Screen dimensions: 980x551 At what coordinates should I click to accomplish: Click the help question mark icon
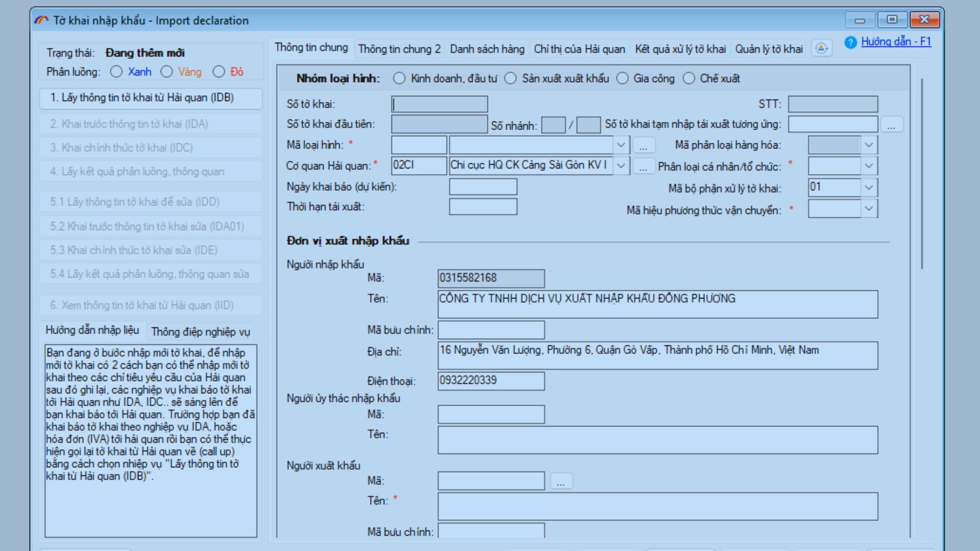850,42
